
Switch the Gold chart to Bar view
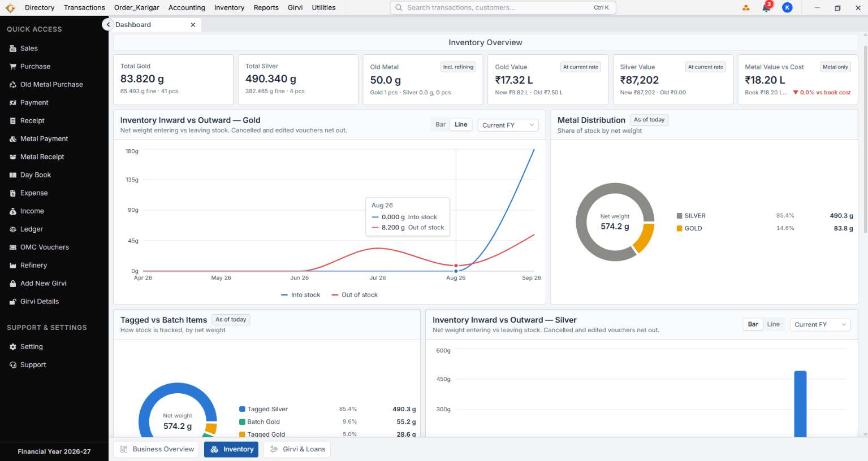[441, 125]
